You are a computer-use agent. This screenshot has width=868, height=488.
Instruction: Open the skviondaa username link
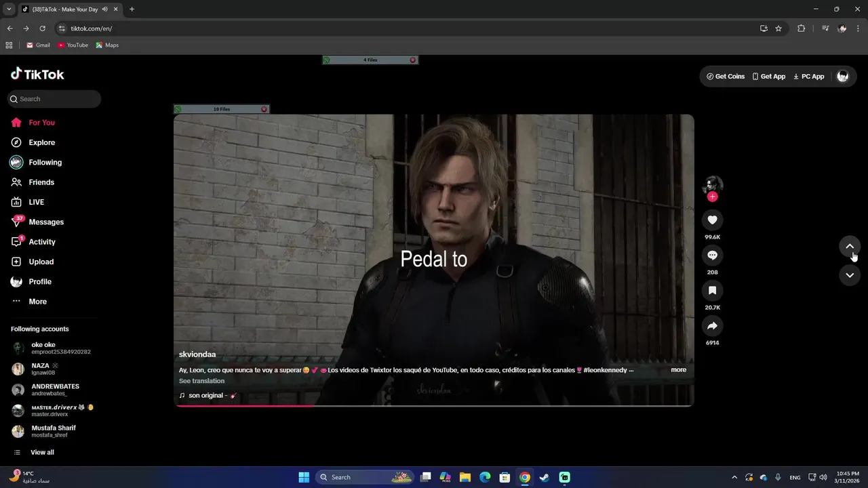point(197,354)
